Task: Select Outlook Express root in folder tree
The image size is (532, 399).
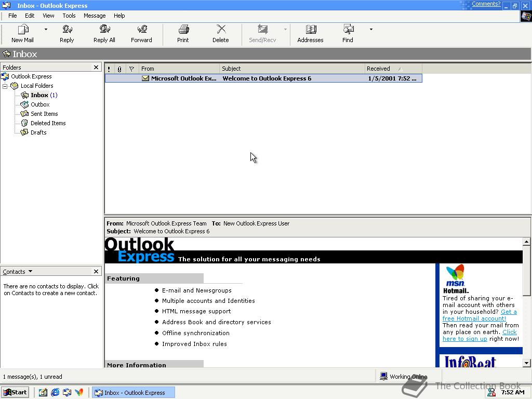Action: (31, 76)
